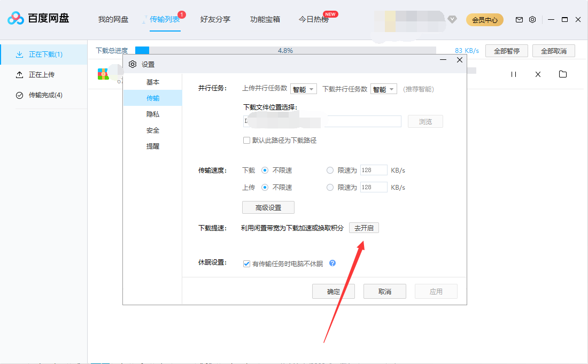
Task: Enable 默认此路径为下载路径 checkbox
Action: pyautogui.click(x=246, y=141)
